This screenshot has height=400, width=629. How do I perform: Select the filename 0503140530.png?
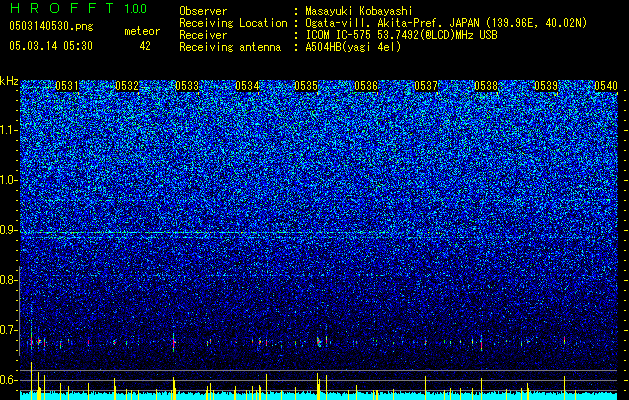coord(51,26)
